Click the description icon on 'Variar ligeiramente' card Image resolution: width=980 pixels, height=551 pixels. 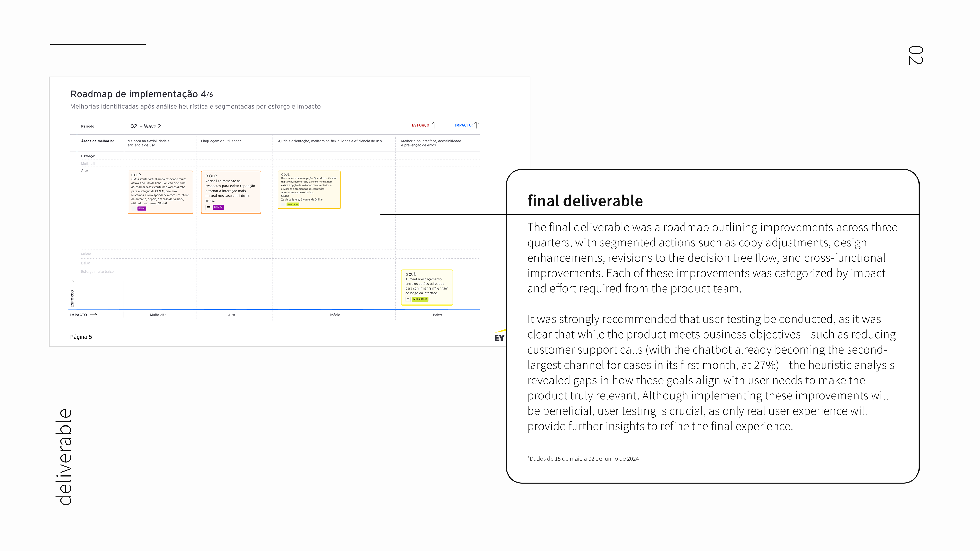(208, 207)
